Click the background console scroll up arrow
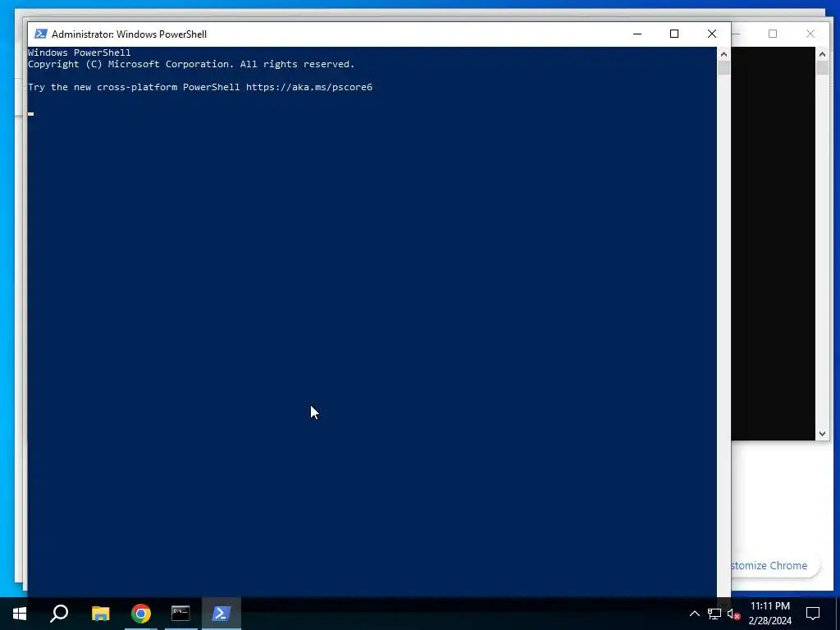The width and height of the screenshot is (840, 630). (822, 53)
